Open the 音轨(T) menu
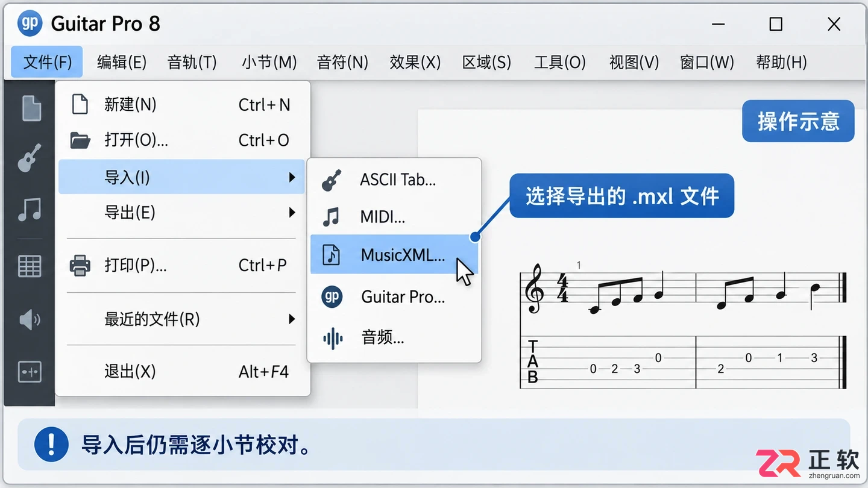Viewport: 868px width, 488px height. [x=192, y=62]
